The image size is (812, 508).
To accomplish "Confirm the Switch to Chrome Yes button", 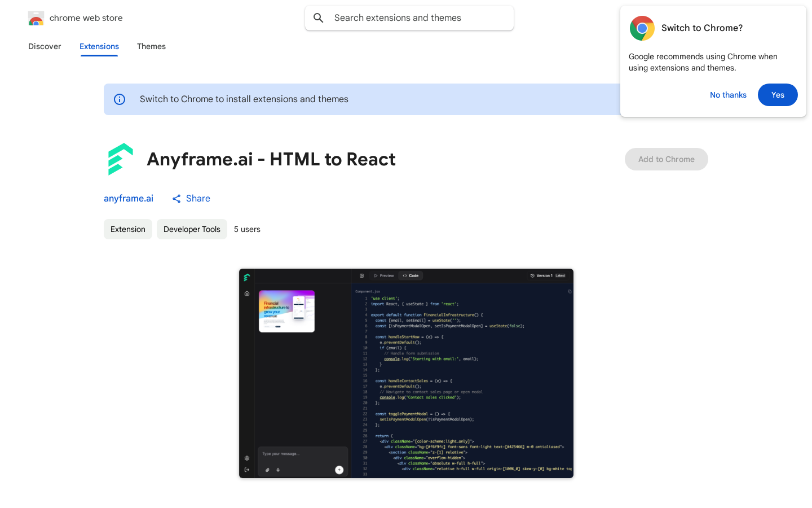I will tap(778, 95).
